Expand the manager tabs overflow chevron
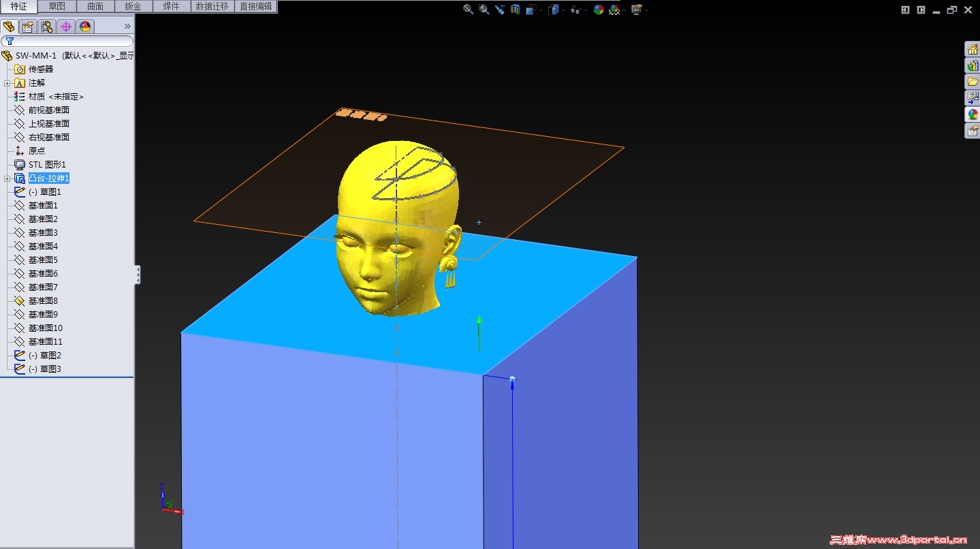Viewport: 980px width, 549px height. coord(127,27)
